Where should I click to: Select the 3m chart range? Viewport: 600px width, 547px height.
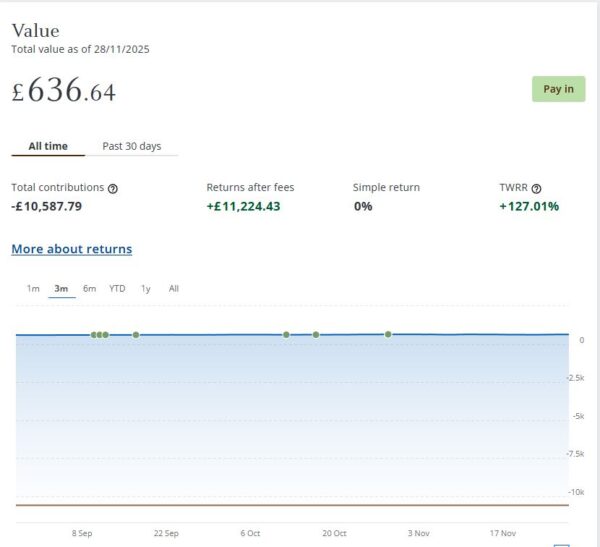click(61, 289)
